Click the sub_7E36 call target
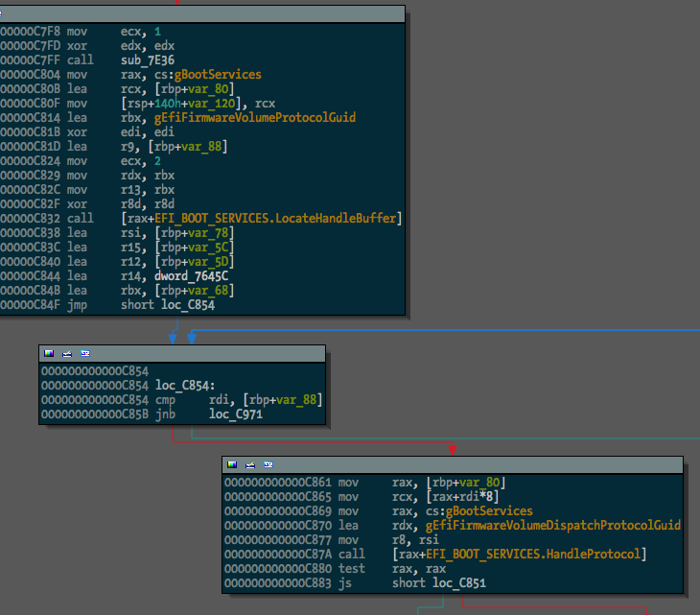700x615 pixels. point(148,60)
